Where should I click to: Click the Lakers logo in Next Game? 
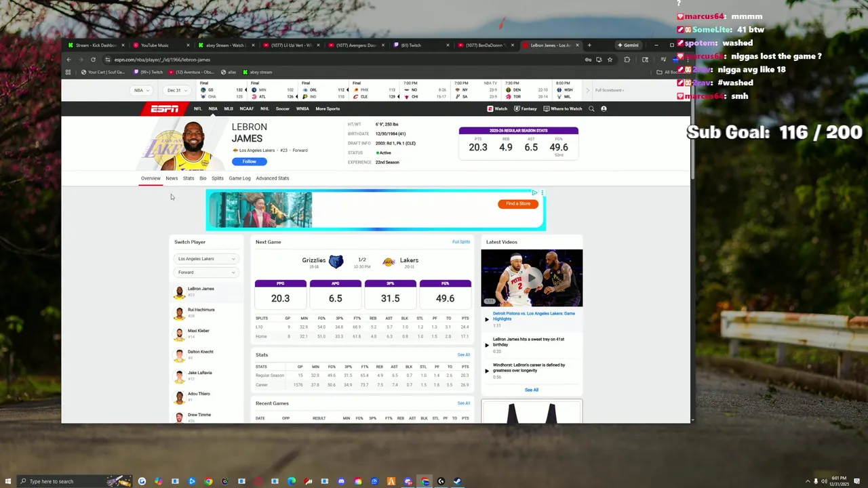pos(389,261)
